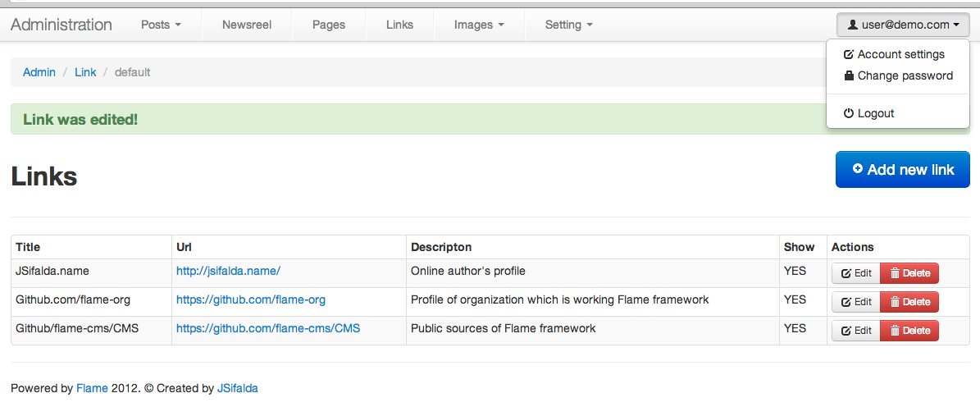Image resolution: width=980 pixels, height=416 pixels.
Task: Click trash icon in Github/flame-cms/CMS row
Action: 895,331
